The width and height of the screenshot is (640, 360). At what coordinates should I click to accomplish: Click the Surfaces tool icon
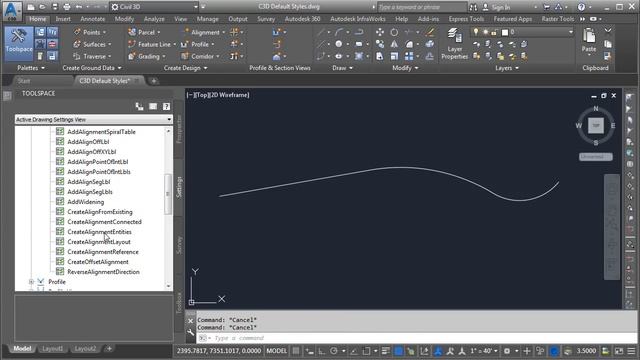coord(77,44)
